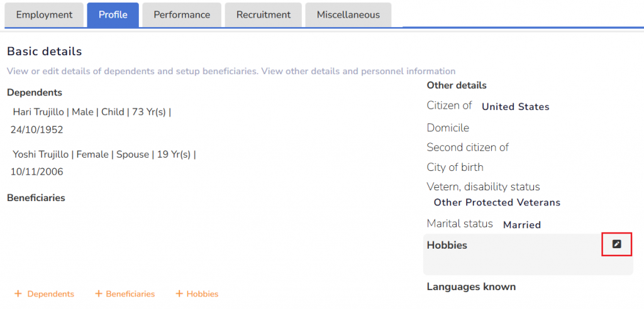Click the City of birth field

point(455,168)
